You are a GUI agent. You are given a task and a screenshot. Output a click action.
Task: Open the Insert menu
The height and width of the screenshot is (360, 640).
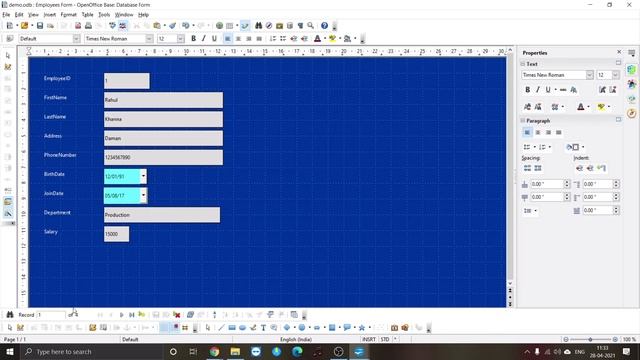click(x=49, y=15)
